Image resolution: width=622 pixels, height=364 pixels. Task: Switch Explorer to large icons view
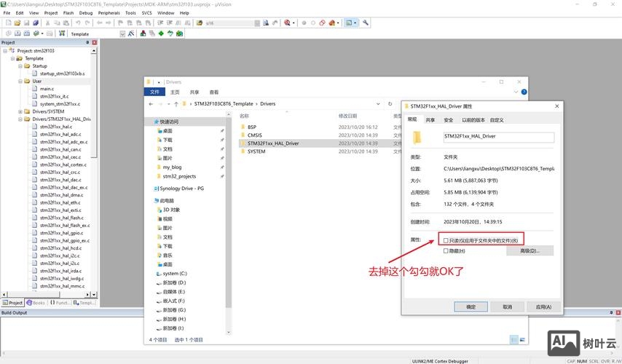pos(522,340)
